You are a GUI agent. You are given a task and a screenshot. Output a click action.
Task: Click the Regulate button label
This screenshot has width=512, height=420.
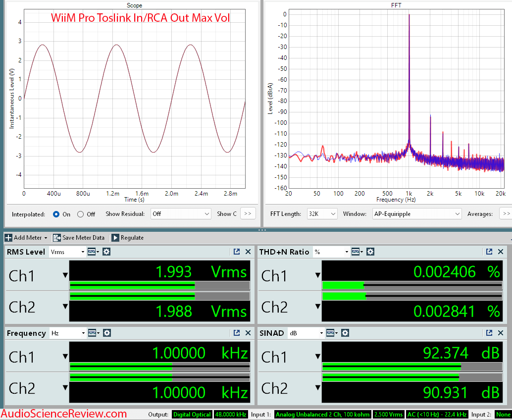[132, 238]
